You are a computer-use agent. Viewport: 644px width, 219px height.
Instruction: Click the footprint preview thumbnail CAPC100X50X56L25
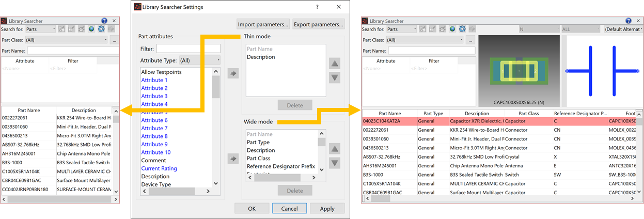pos(519,71)
